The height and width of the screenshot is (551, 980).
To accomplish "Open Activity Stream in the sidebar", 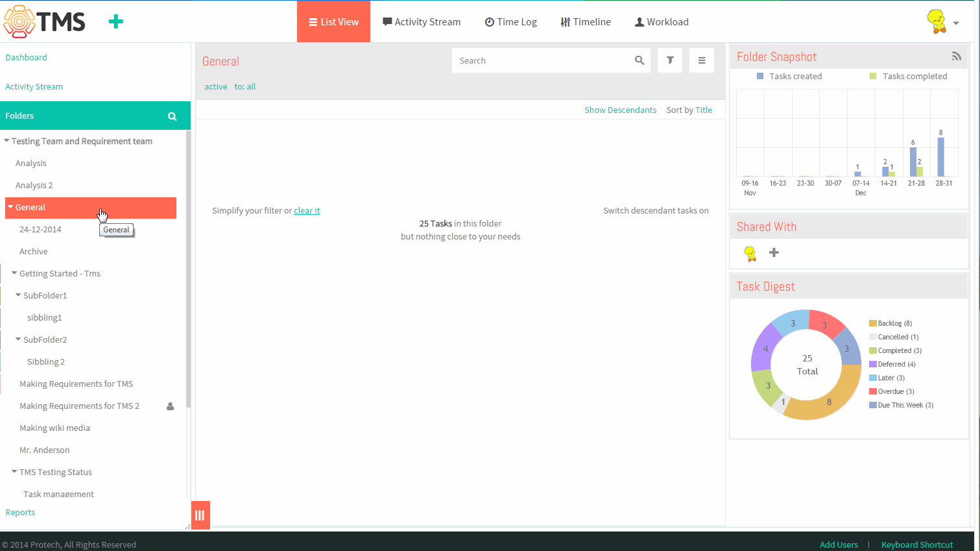I will [x=34, y=86].
